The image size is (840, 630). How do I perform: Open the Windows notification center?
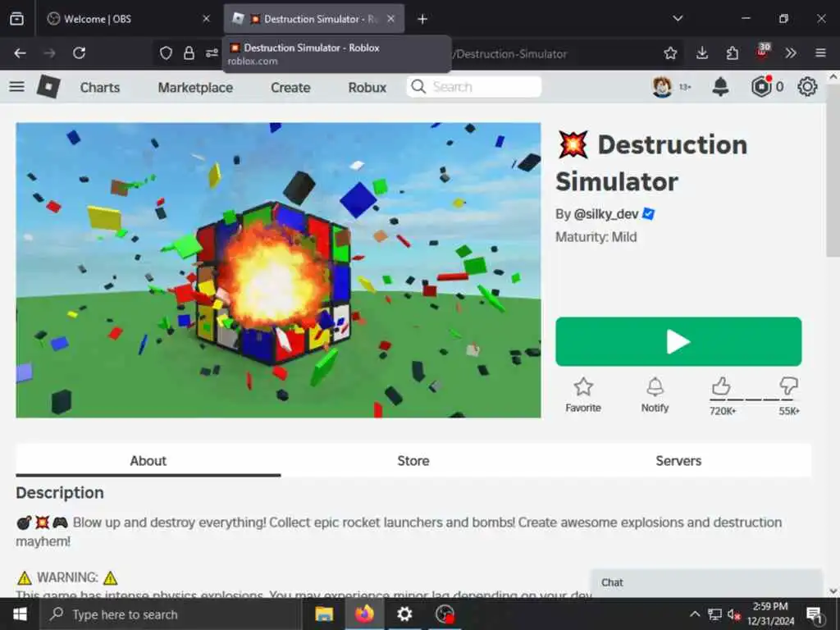coord(815,614)
